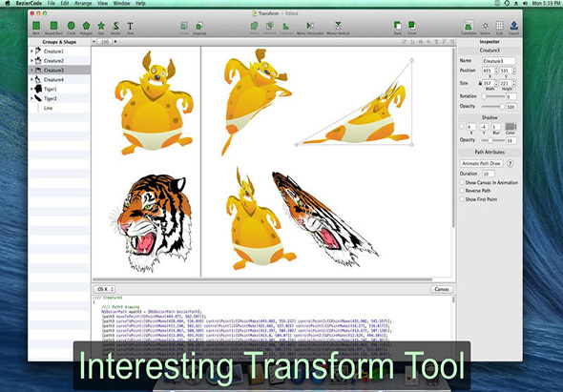The image size is (563, 392).
Task: Click the Rotation slider
Action: coord(493,96)
